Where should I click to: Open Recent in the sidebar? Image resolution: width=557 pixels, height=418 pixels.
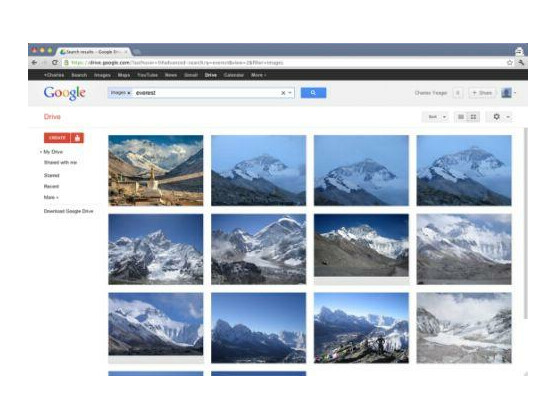tap(51, 186)
